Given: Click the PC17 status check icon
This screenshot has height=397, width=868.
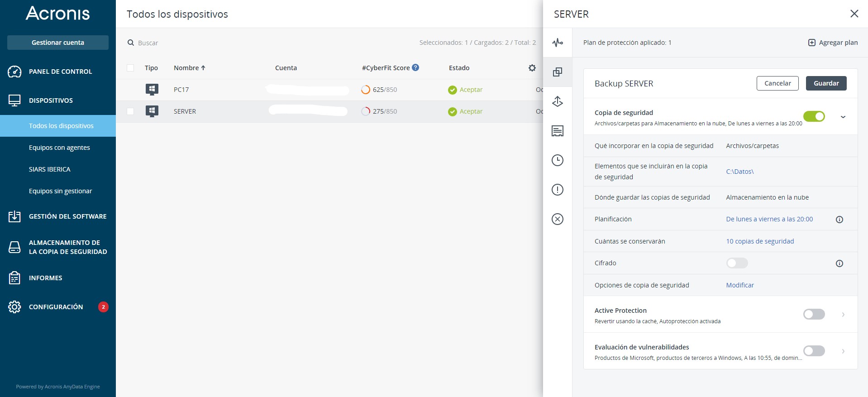Looking at the screenshot, I should (x=453, y=90).
